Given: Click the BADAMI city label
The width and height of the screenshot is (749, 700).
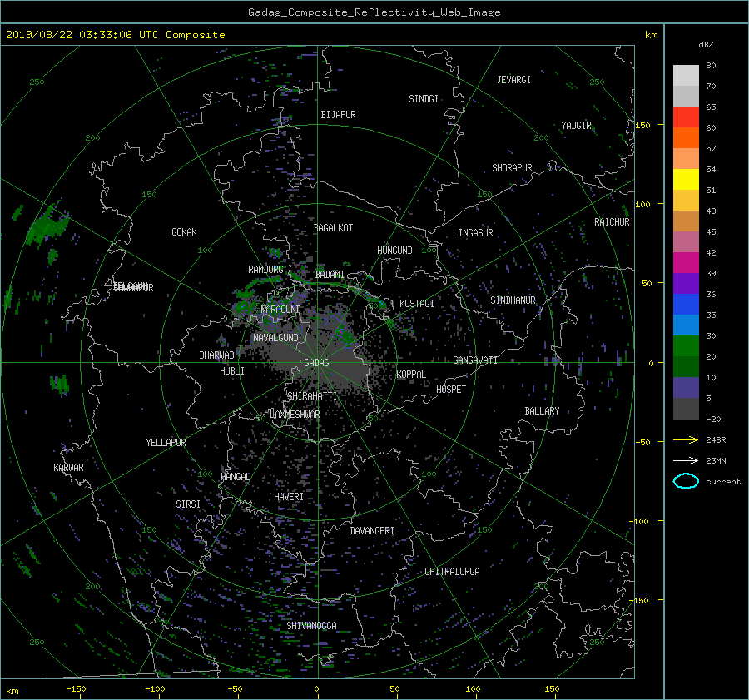Looking at the screenshot, I should (x=330, y=275).
